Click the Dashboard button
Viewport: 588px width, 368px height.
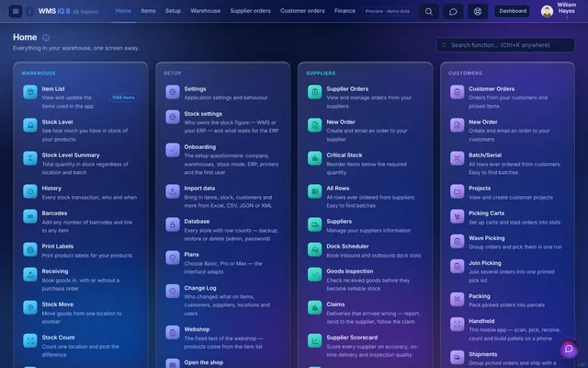[513, 11]
